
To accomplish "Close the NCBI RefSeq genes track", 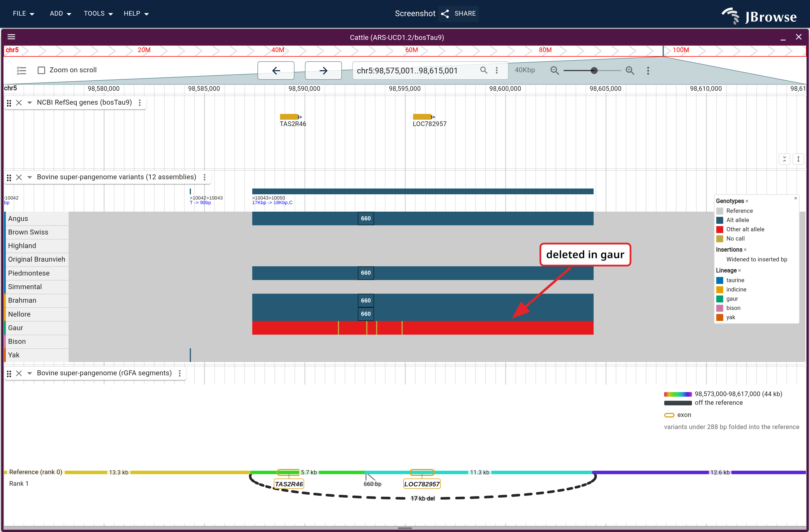I will 19,103.
